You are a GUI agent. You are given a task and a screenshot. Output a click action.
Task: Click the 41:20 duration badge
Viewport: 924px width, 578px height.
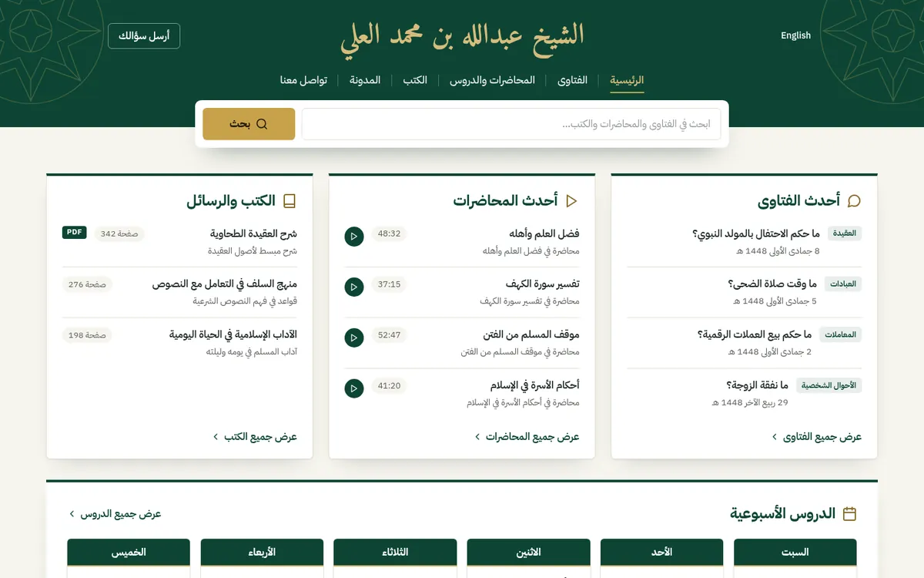390,386
